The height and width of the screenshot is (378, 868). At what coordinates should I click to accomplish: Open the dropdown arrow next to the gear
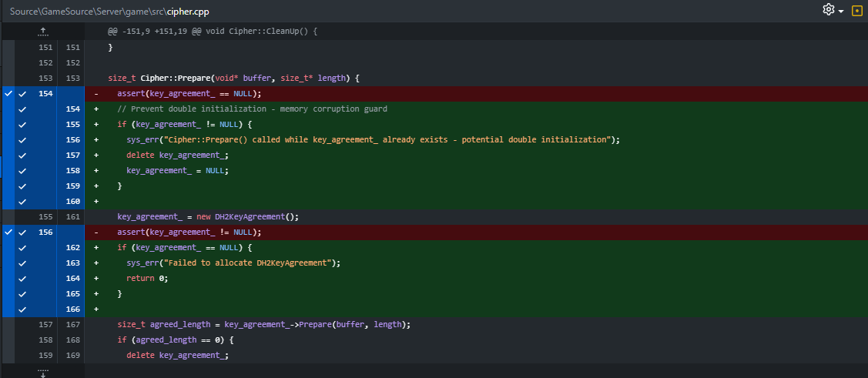tap(841, 11)
